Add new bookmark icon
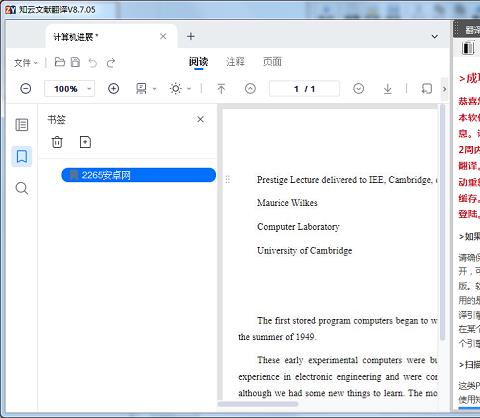 tap(85, 142)
